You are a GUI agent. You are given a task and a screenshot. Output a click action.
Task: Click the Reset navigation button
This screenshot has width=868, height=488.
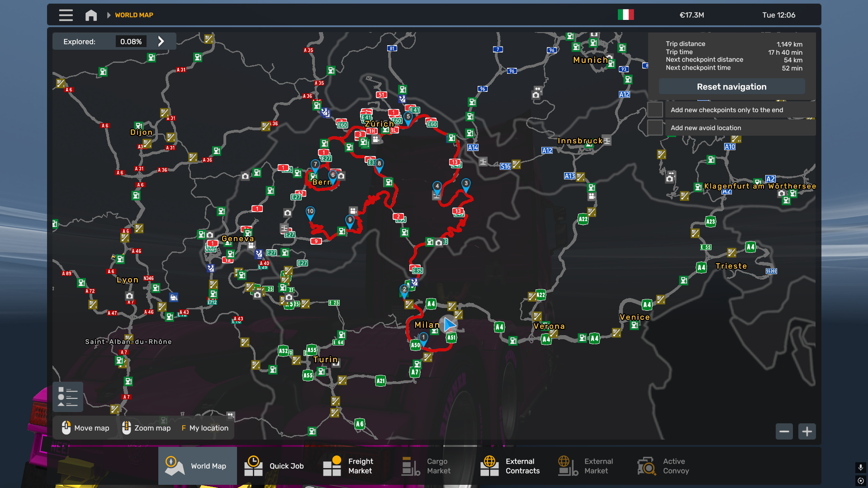coord(731,87)
